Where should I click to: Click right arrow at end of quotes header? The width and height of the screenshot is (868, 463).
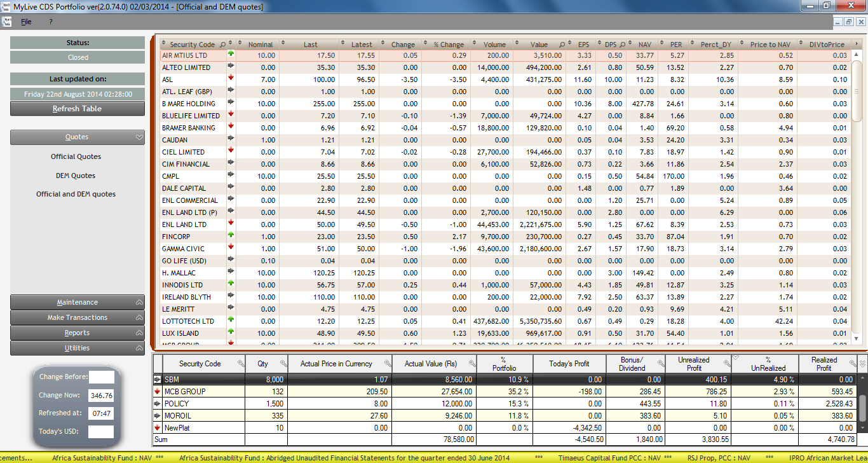tap(857, 44)
